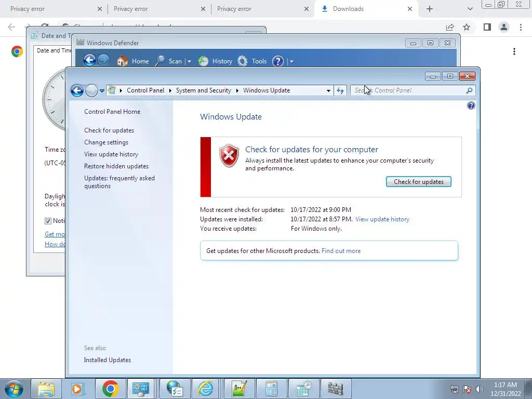Open the Defender help options dropdown arrow
Viewport: 532px width, 399px height.
click(291, 61)
